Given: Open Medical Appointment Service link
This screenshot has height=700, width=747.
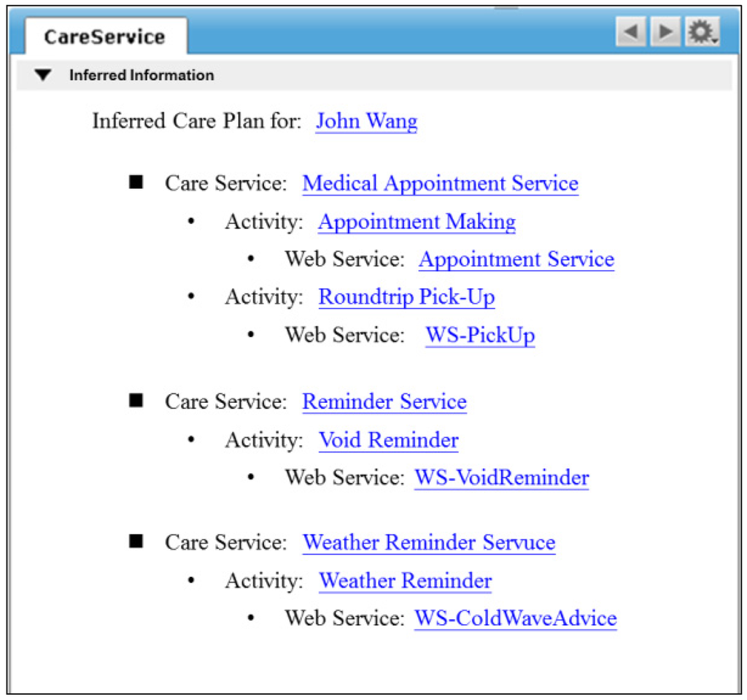Looking at the screenshot, I should (x=440, y=184).
